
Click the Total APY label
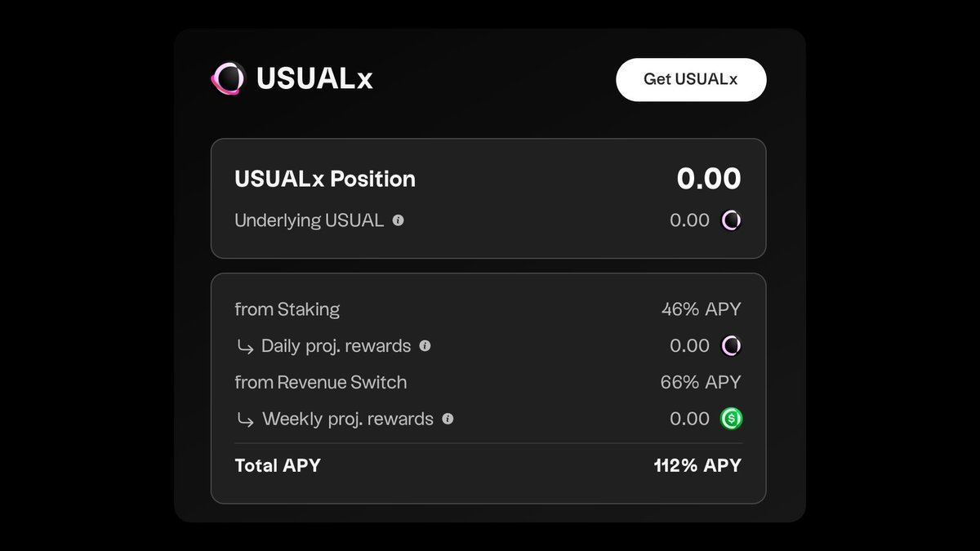click(278, 465)
